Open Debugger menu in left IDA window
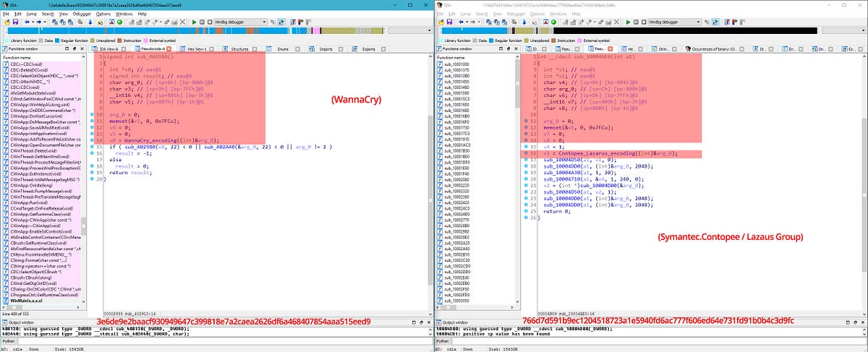This screenshot has width=868, height=352. (x=82, y=14)
